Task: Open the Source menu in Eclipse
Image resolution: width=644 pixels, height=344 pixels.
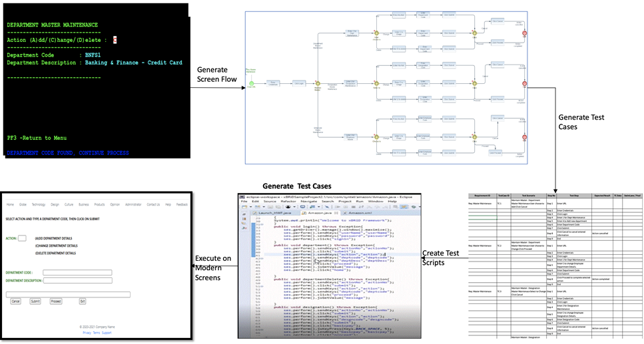Action: [x=270, y=202]
